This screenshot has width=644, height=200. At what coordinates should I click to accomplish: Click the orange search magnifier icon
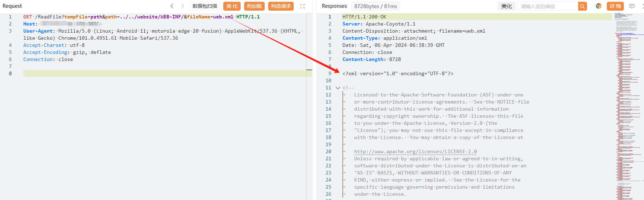[582, 6]
